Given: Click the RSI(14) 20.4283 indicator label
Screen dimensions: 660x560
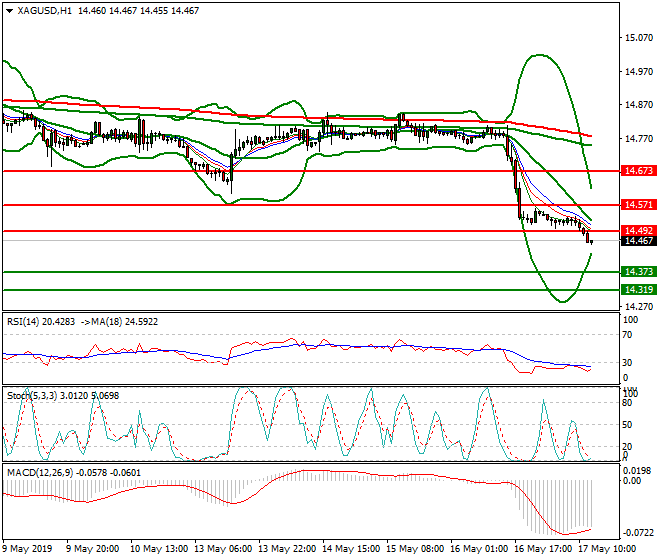Looking at the screenshot, I should (x=41, y=322).
